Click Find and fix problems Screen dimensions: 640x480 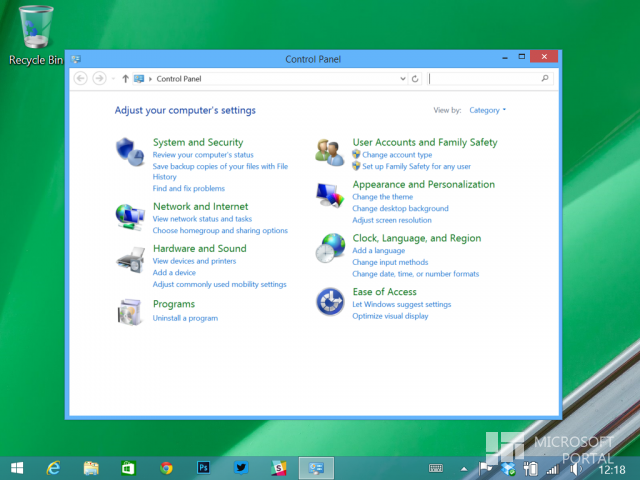[x=189, y=188]
